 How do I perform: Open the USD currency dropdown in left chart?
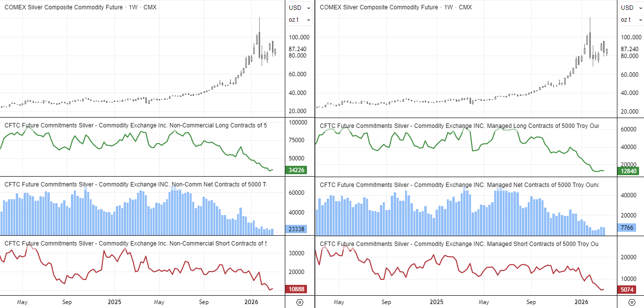[300, 7]
